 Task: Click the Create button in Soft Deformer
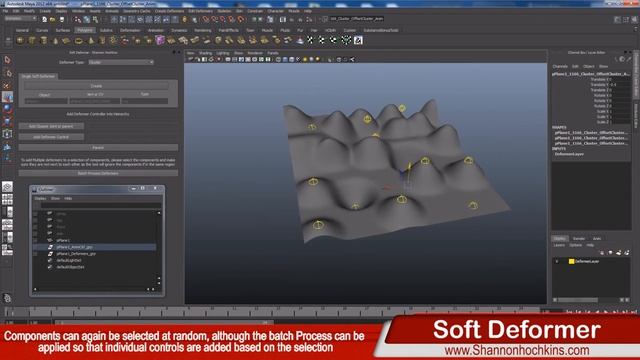[x=96, y=86]
